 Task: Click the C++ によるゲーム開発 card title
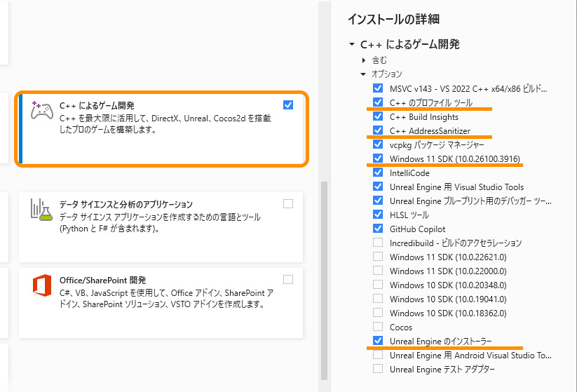(97, 106)
